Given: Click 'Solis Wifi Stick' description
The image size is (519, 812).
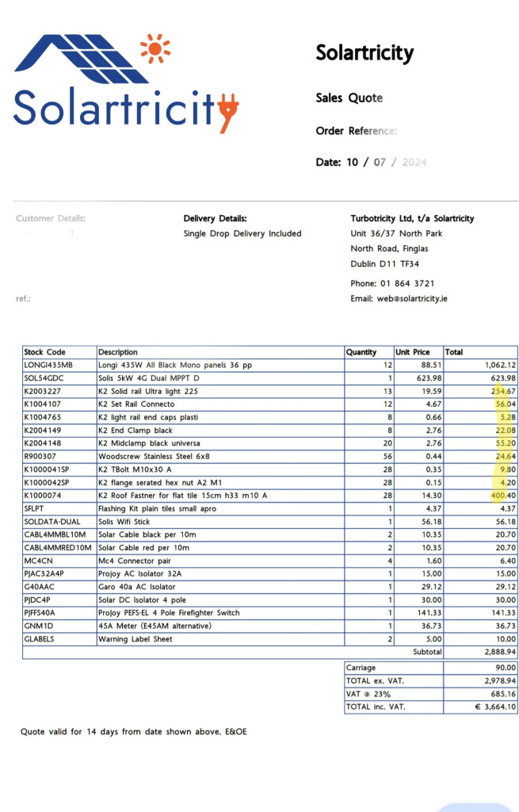Looking at the screenshot, I should [x=124, y=522].
